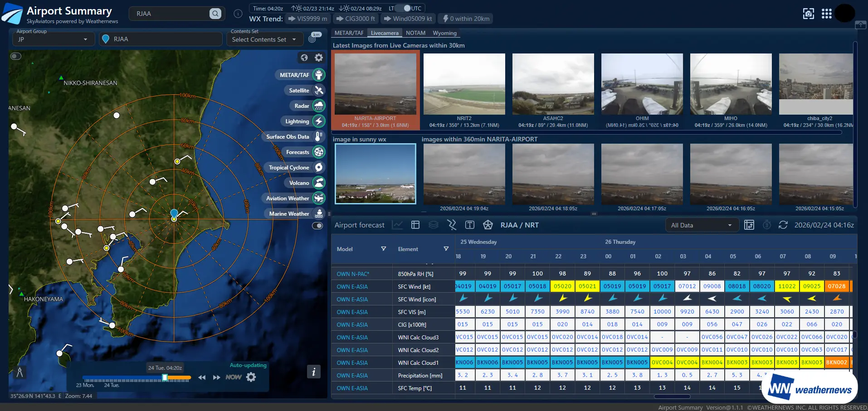
Task: Click the NOW timeline button
Action: click(x=233, y=377)
